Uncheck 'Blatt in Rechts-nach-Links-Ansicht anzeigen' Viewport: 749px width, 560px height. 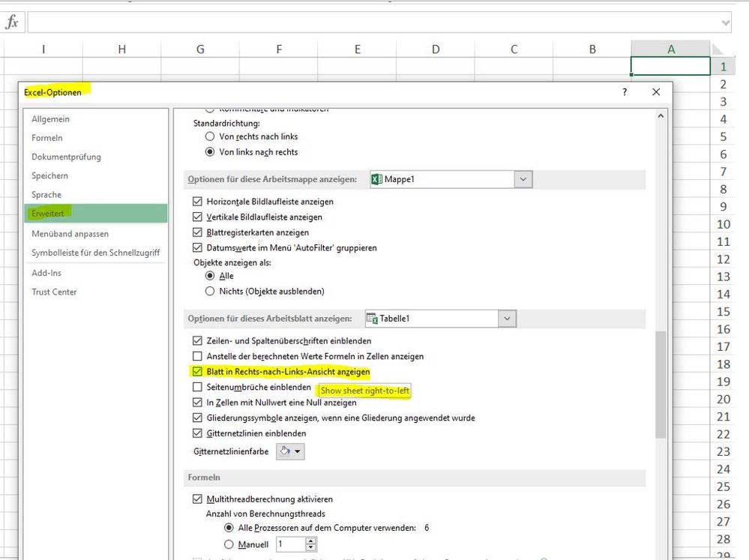tap(197, 371)
